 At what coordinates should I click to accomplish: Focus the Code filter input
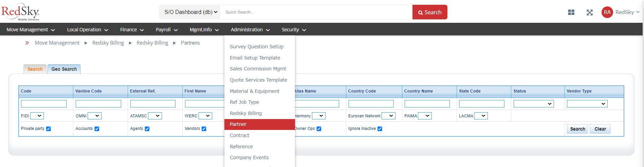(x=44, y=104)
